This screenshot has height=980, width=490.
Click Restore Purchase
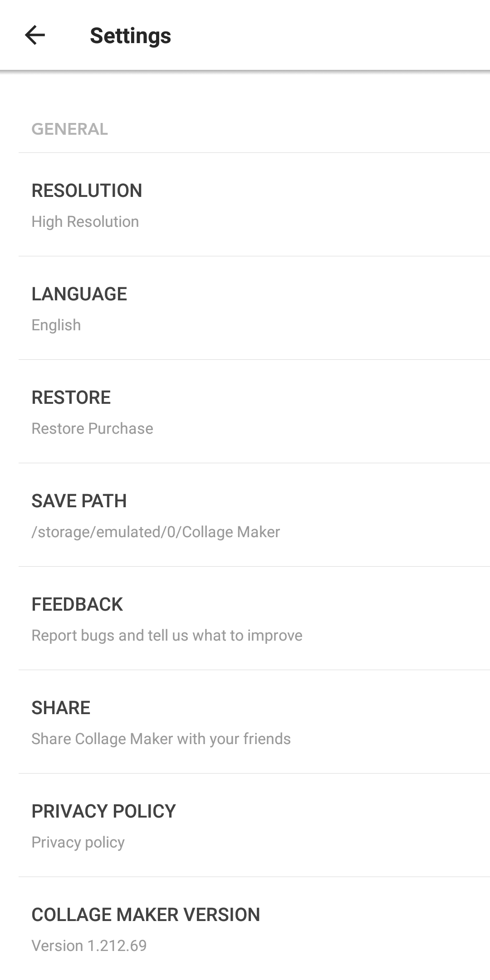click(92, 429)
